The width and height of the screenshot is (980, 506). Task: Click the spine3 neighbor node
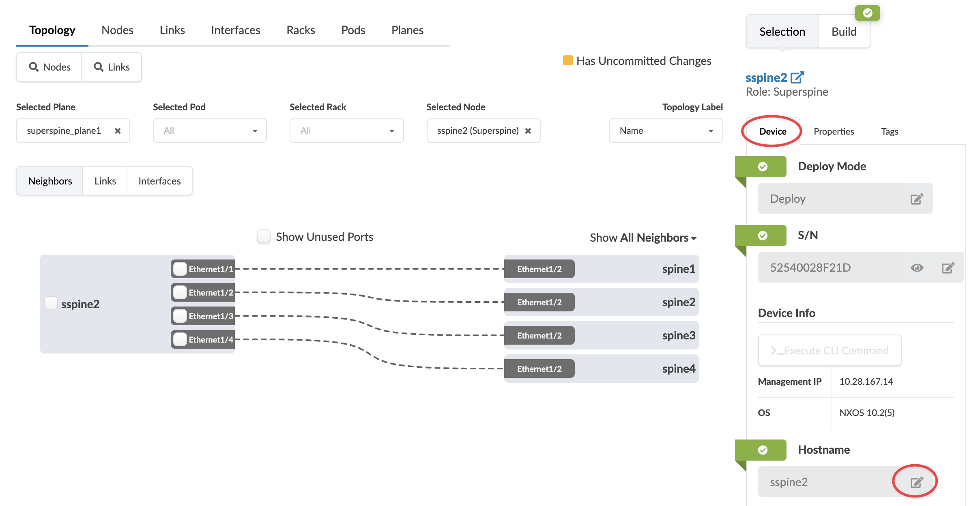click(678, 335)
